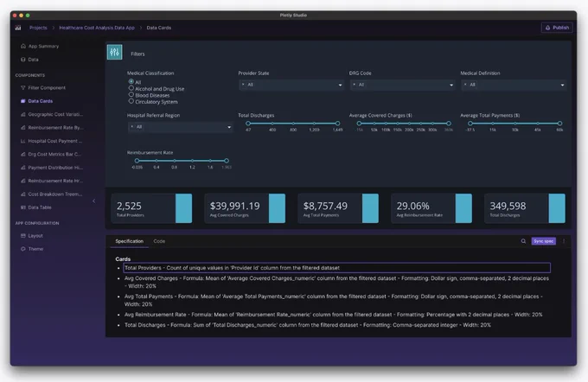Click the bell icon on Publish button

coord(547,28)
